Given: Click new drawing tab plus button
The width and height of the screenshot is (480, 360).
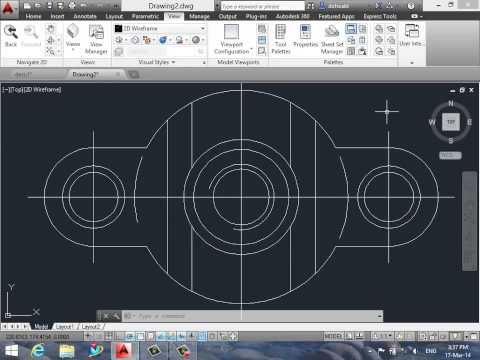Looking at the screenshot, I should (133, 75).
